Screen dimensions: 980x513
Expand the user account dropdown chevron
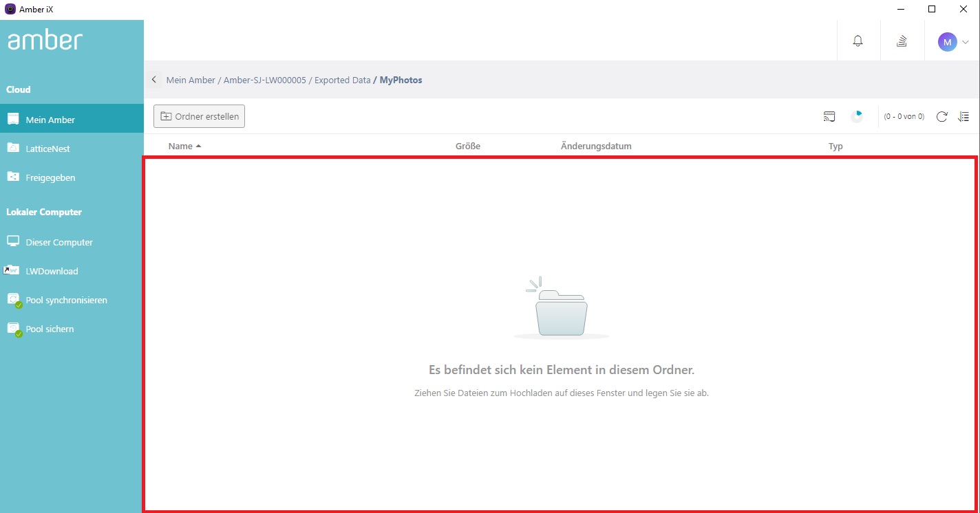tap(965, 42)
